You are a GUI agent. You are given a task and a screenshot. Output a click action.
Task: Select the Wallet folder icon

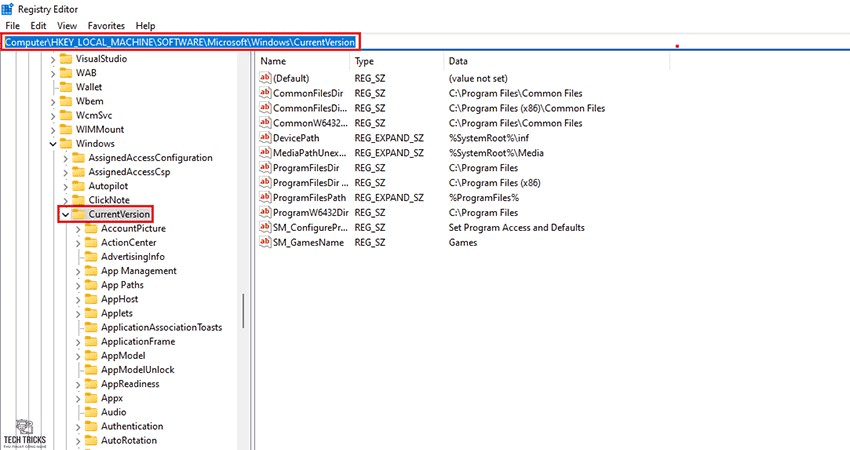(x=66, y=87)
